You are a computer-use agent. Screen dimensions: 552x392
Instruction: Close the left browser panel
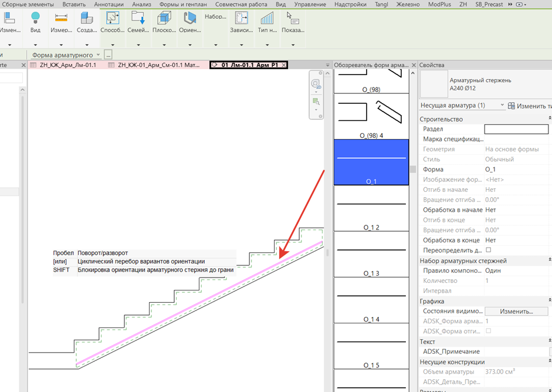tap(23, 65)
